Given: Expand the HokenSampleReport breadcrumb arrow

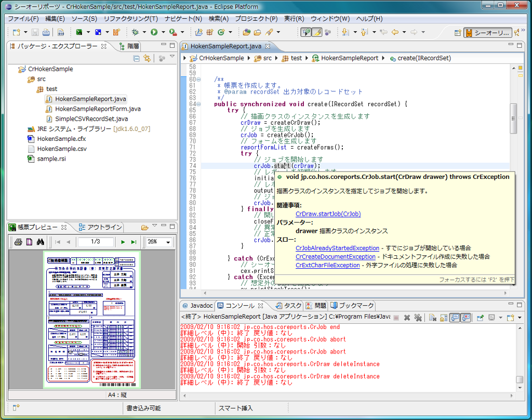Looking at the screenshot, I should [x=383, y=58].
